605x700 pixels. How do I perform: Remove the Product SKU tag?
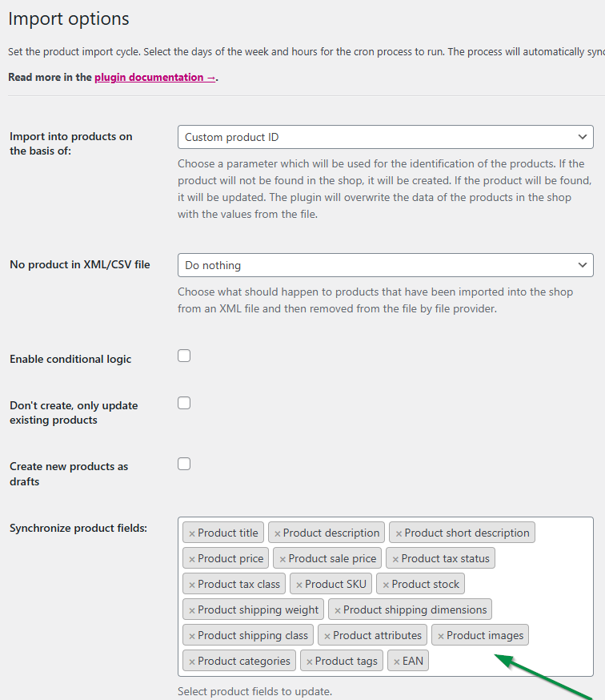pyautogui.click(x=299, y=585)
